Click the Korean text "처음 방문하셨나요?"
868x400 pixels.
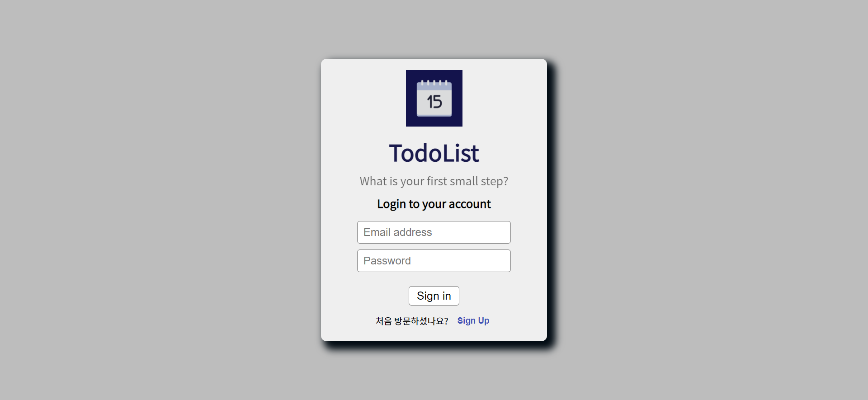click(412, 320)
